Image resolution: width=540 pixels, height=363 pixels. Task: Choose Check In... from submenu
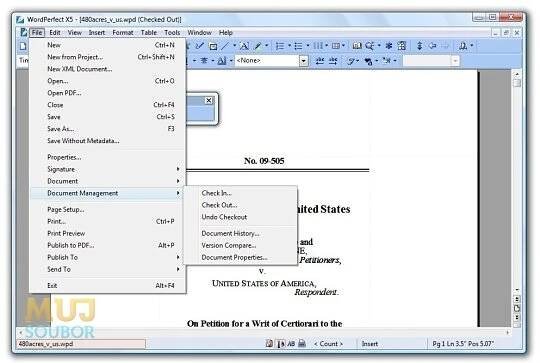tap(240, 193)
